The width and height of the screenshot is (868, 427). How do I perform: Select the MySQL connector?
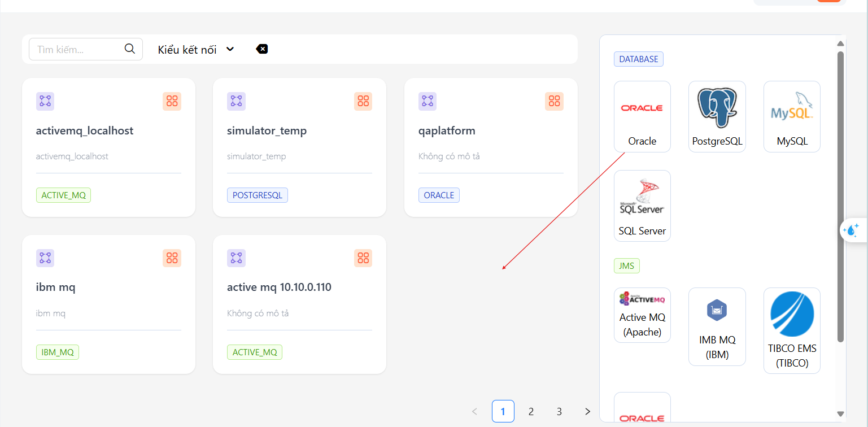point(792,116)
